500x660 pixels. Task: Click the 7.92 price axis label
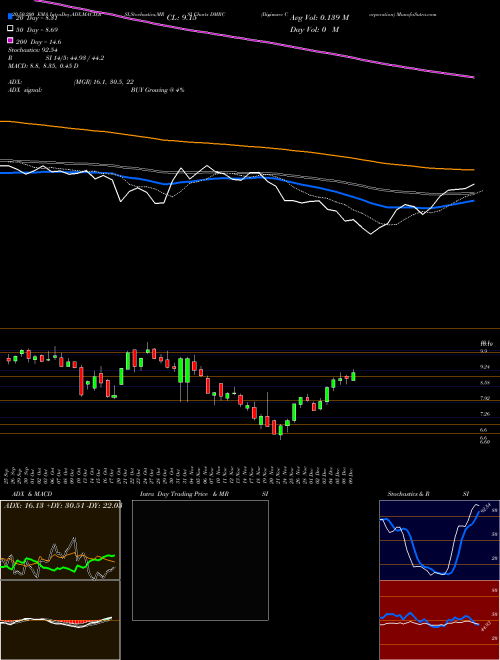484,398
